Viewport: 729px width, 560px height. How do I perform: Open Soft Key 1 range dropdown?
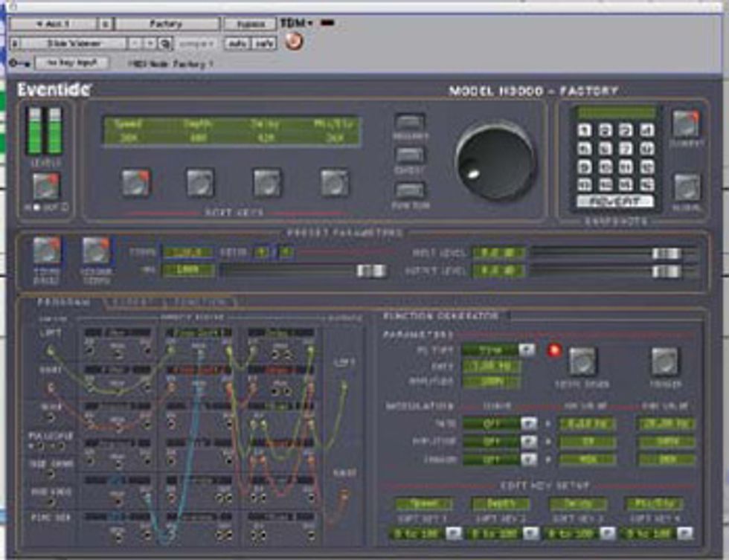click(x=454, y=533)
